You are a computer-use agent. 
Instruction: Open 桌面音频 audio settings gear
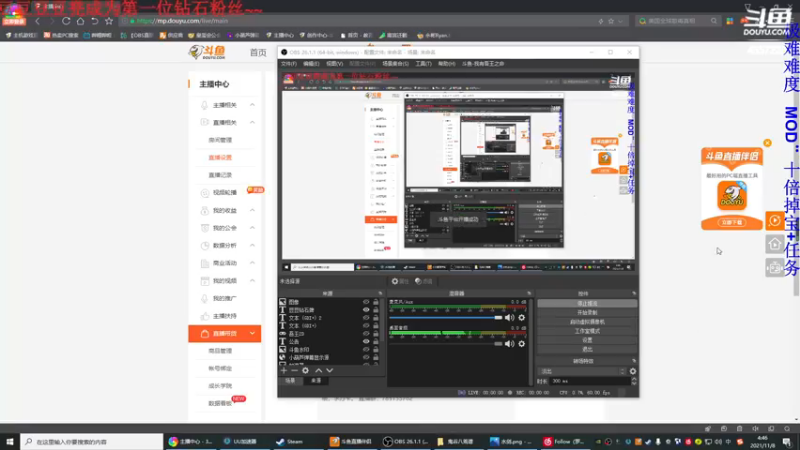tap(521, 344)
